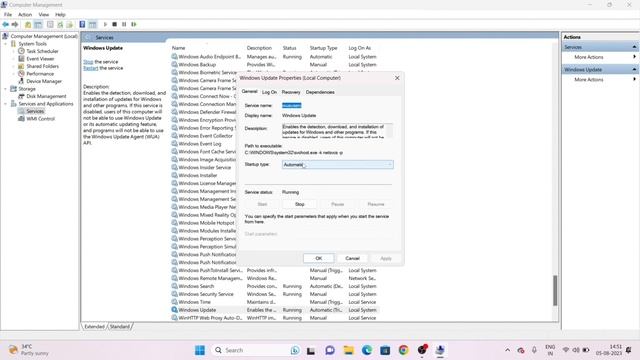This screenshot has height=360, width=640.
Task: Open Microsoft Edge from the taskbar
Action: 367,350
